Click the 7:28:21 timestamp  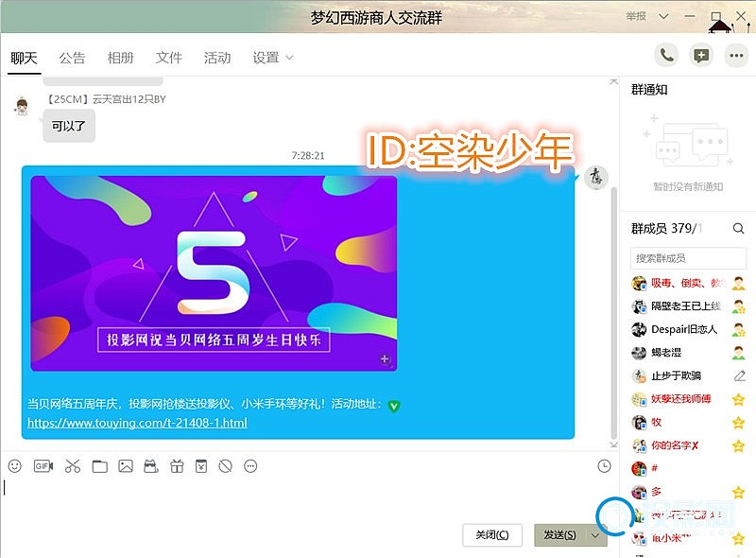[308, 155]
